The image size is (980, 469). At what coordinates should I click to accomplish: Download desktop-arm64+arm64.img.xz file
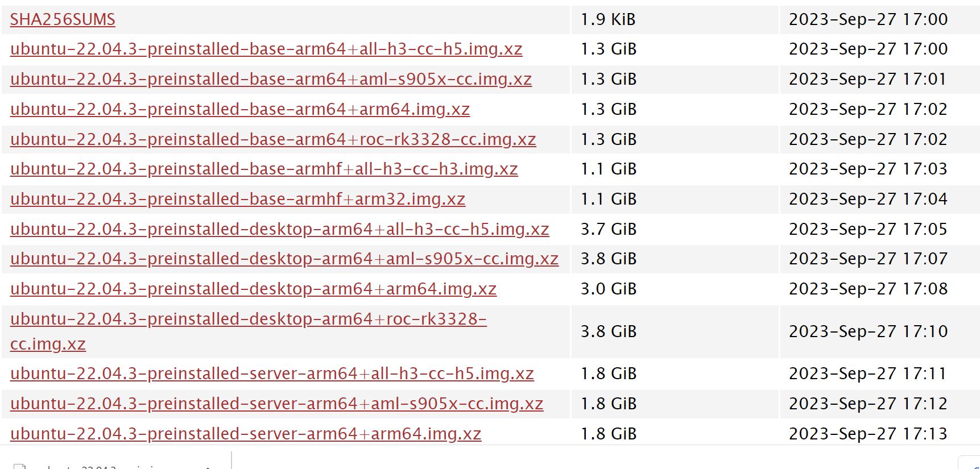254,289
